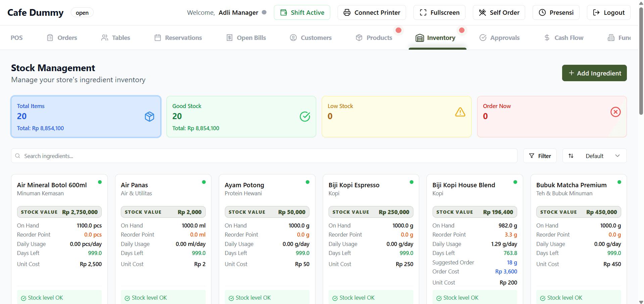Expand the Filter options
Screen dimensions: 644x304
540,156
